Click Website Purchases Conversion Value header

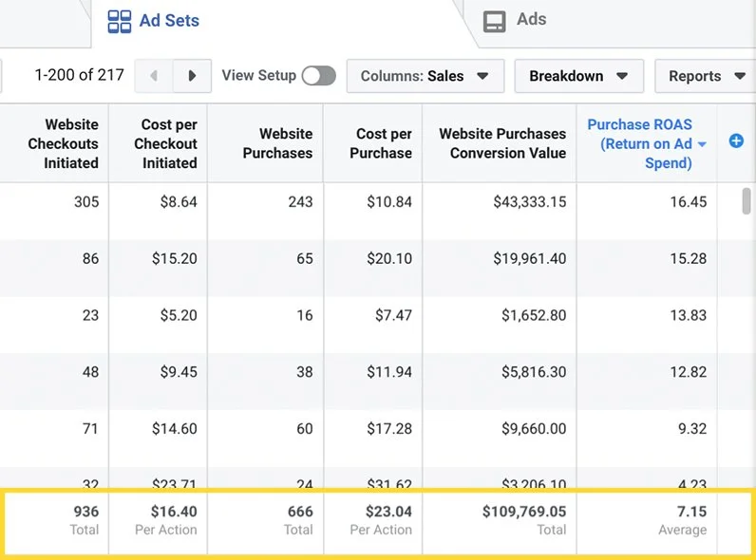tap(501, 143)
